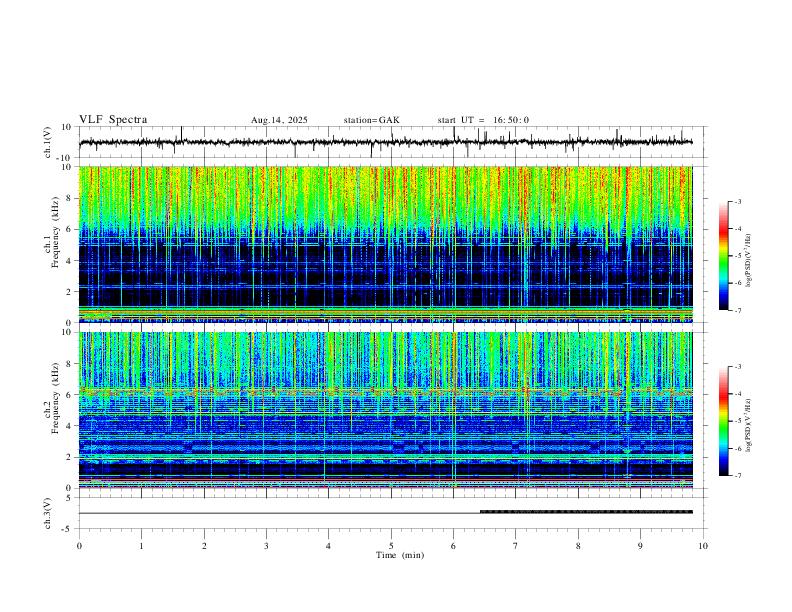Click the time axis tick label "1"
The image size is (792, 612).
pyautogui.click(x=141, y=546)
